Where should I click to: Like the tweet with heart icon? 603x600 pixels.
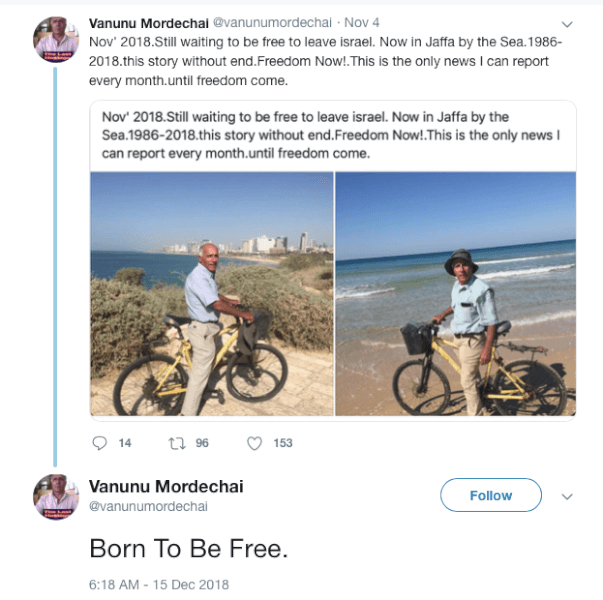click(x=254, y=443)
